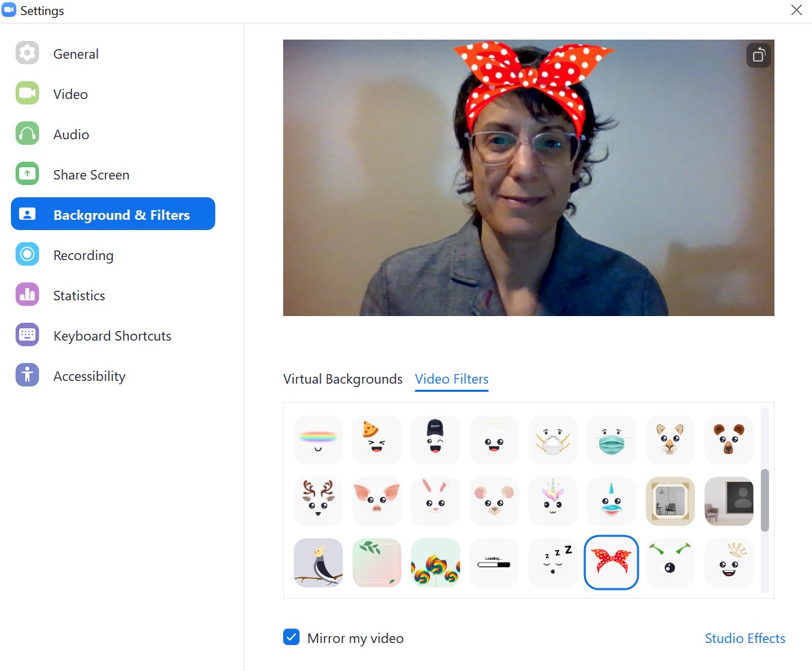812x671 pixels.
Task: Click the rotate video icon on preview
Action: 758,55
